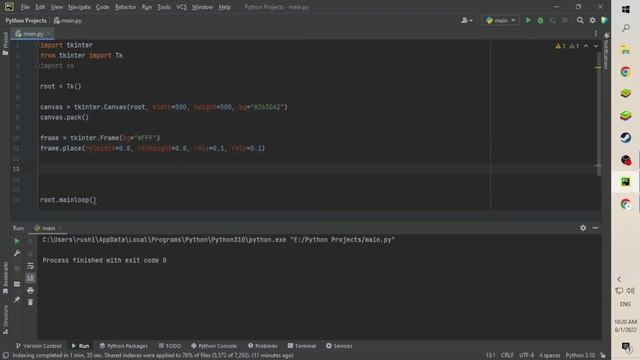Open the Services tool window
The height and width of the screenshot is (360, 640).
click(x=339, y=346)
